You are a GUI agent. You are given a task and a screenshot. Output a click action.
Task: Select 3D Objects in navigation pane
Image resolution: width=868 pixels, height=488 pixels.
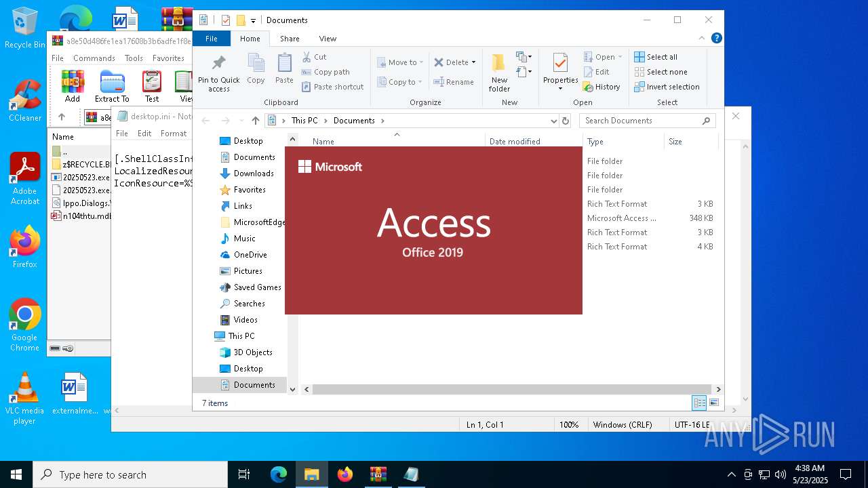point(252,352)
